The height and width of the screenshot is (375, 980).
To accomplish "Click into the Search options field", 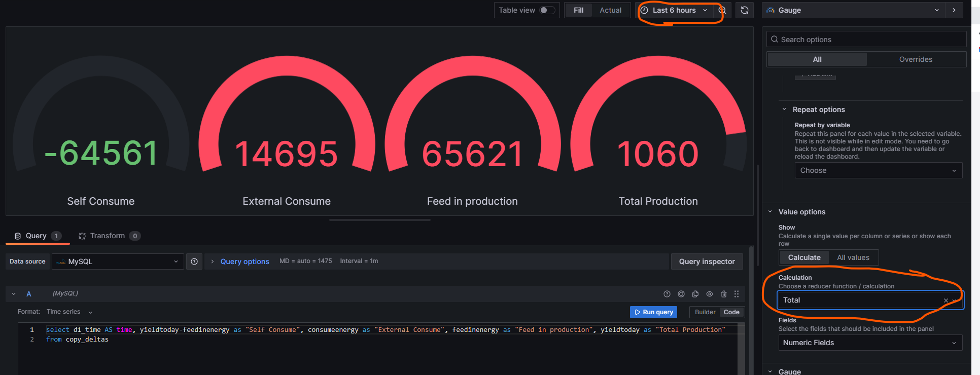I will (x=866, y=40).
